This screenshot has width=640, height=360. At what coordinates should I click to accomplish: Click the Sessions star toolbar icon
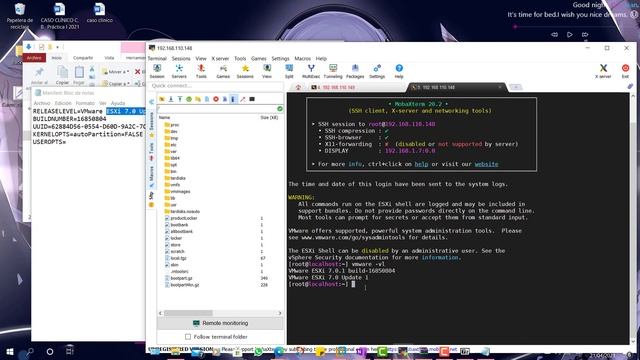[245, 71]
